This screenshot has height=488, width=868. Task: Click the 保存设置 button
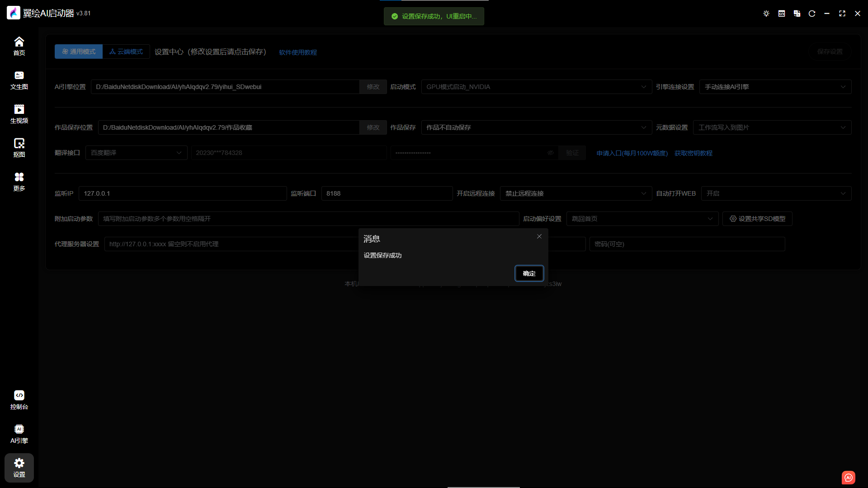pos(830,52)
